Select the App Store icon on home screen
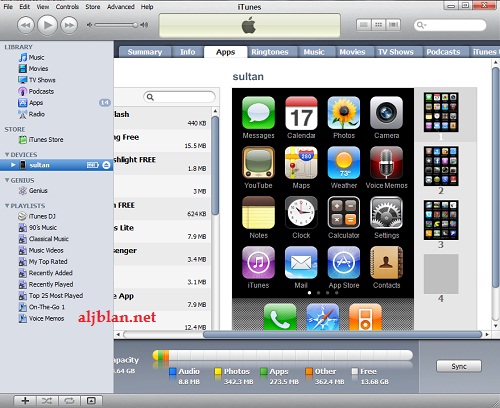Image resolution: width=500 pixels, height=408 pixels. pos(344,263)
